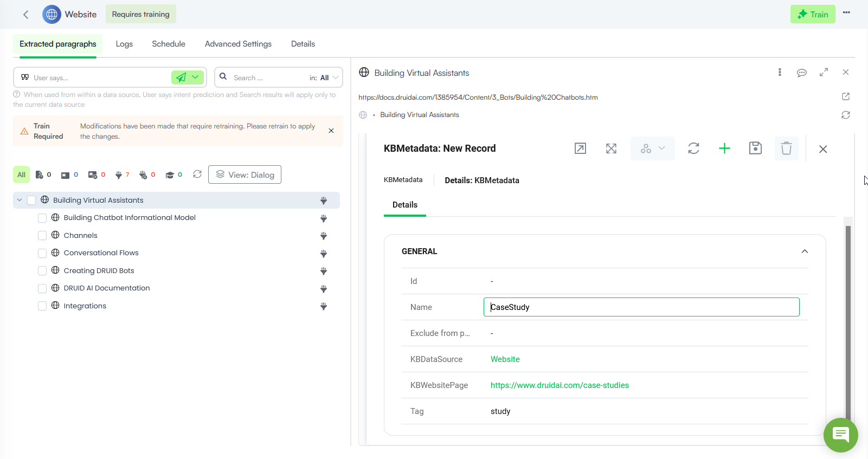Maximize the KBMetadata record view
This screenshot has width=868, height=459.
(611, 148)
